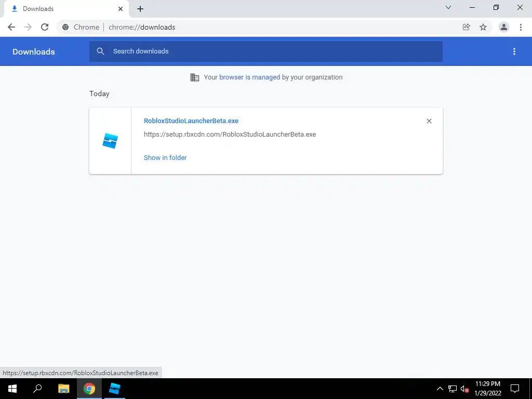The height and width of the screenshot is (399, 532).
Task: Click the setup.rbxcdn.com download URL
Action: [x=230, y=135]
